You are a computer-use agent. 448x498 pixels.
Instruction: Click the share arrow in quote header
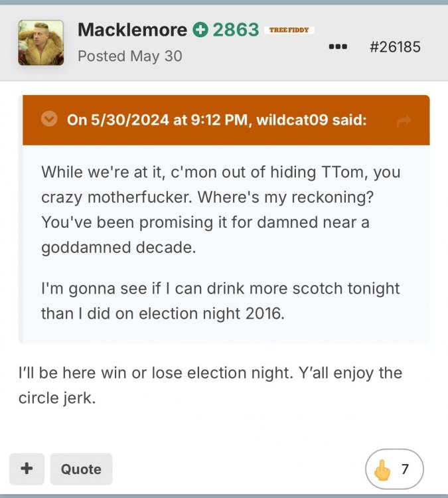(403, 121)
